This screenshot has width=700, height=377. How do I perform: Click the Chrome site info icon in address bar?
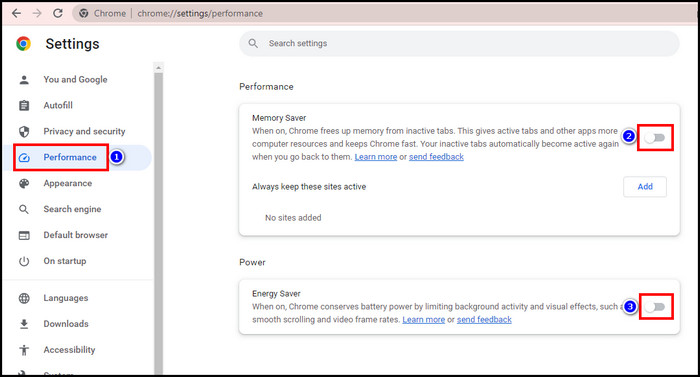pos(83,13)
